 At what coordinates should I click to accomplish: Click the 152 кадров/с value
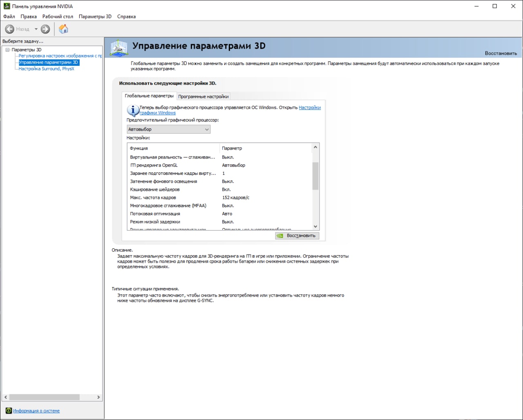236,197
